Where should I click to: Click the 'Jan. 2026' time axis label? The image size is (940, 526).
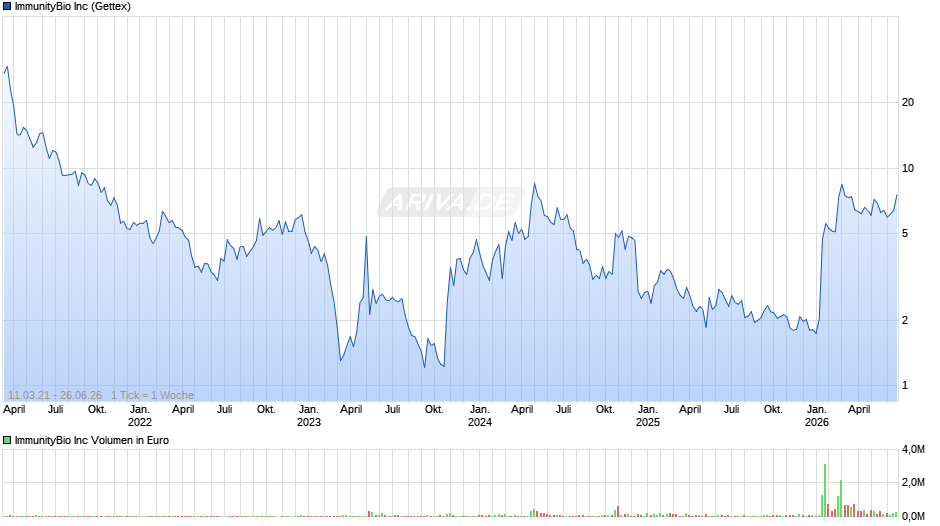[817, 416]
